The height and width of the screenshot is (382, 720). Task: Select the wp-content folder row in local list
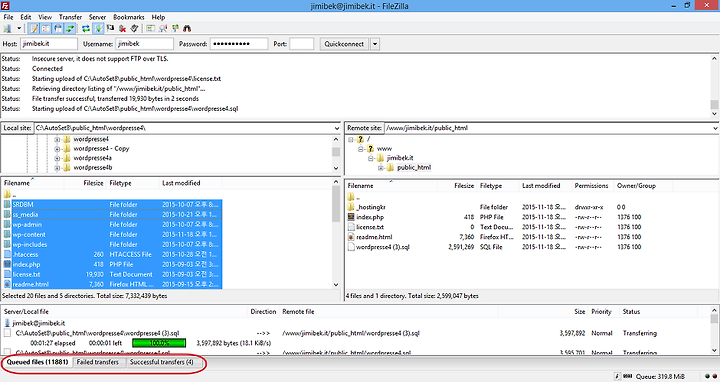click(112, 235)
